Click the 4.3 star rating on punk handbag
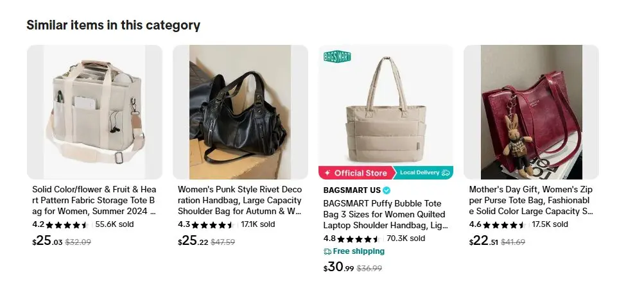 pyautogui.click(x=213, y=225)
